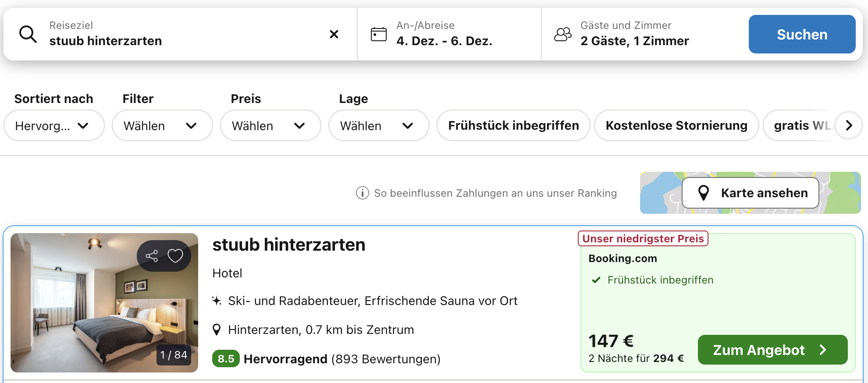868x383 pixels.
Task: Click the calendar icon for dates
Action: click(x=378, y=34)
